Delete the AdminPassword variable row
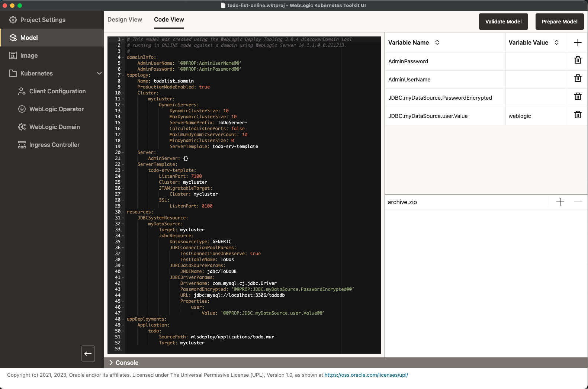This screenshot has width=588, height=389. click(578, 60)
